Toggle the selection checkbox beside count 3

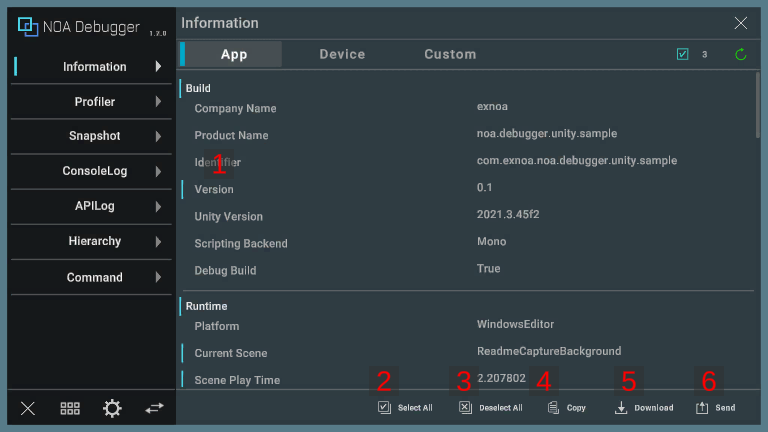coord(683,54)
